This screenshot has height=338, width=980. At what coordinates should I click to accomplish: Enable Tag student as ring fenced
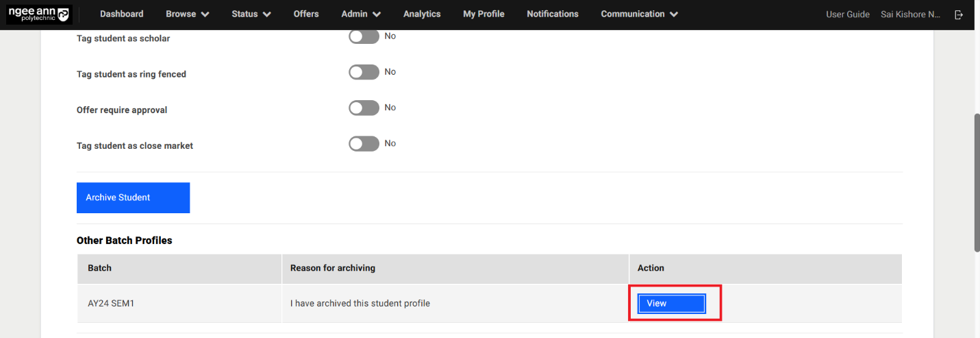point(364,73)
